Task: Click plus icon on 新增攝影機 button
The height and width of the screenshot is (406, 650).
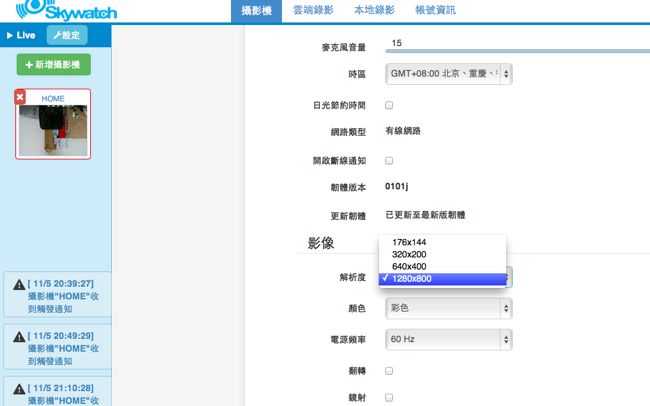Action: pyautogui.click(x=43, y=65)
